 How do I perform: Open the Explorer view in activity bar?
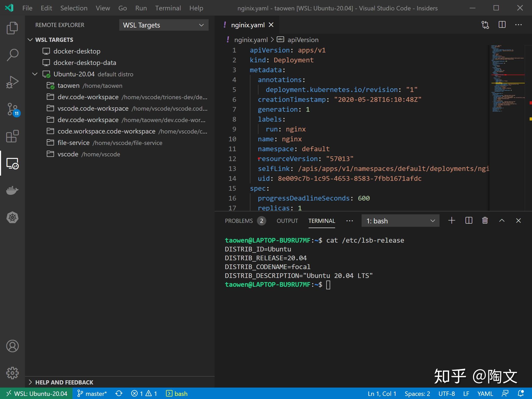[12, 28]
